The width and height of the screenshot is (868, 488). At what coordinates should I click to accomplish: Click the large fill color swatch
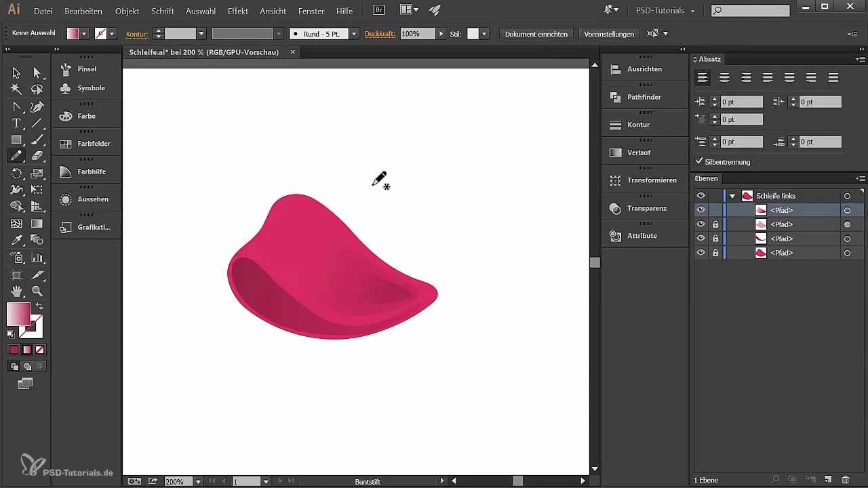pyautogui.click(x=18, y=314)
